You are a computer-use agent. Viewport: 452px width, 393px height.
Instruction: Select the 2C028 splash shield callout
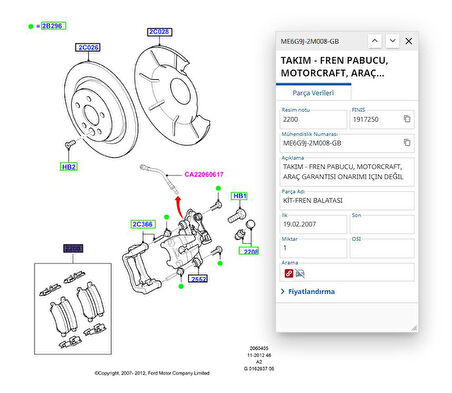click(x=159, y=32)
